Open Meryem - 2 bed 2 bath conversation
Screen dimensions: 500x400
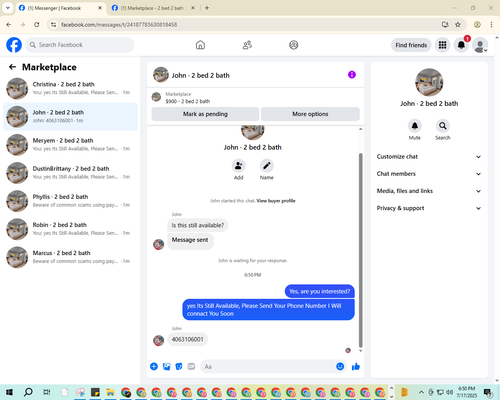point(70,145)
